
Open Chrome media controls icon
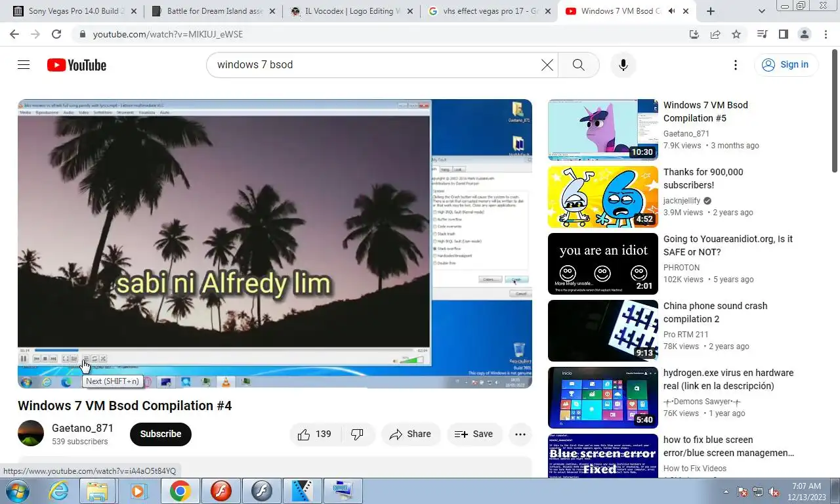[762, 34]
